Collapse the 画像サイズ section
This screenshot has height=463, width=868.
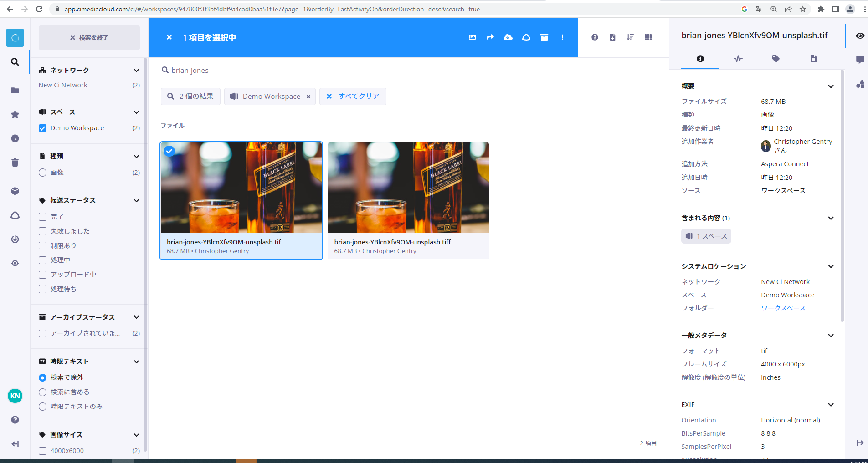136,435
